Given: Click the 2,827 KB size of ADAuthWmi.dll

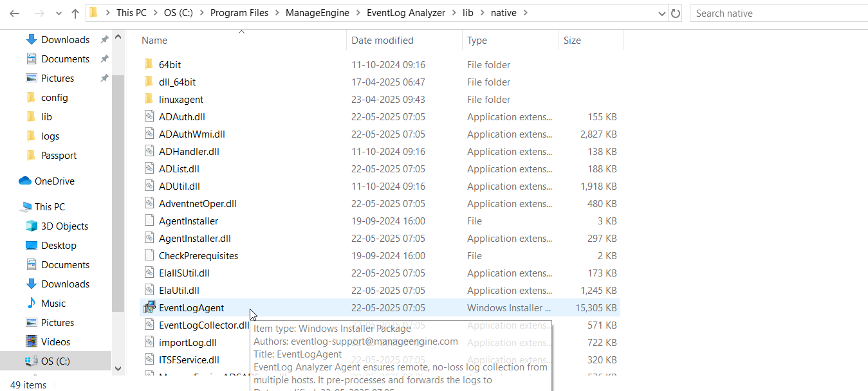Looking at the screenshot, I should point(598,134).
